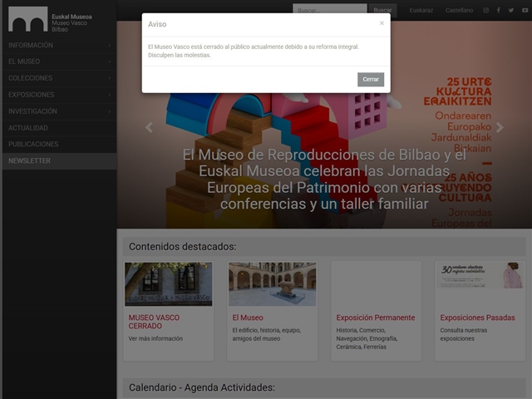Open the Exposición Permanente link
532x399 pixels.
pos(376,318)
